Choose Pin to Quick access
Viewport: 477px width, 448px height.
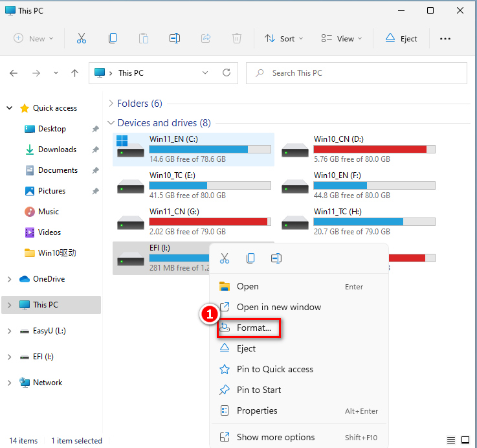coord(299,369)
